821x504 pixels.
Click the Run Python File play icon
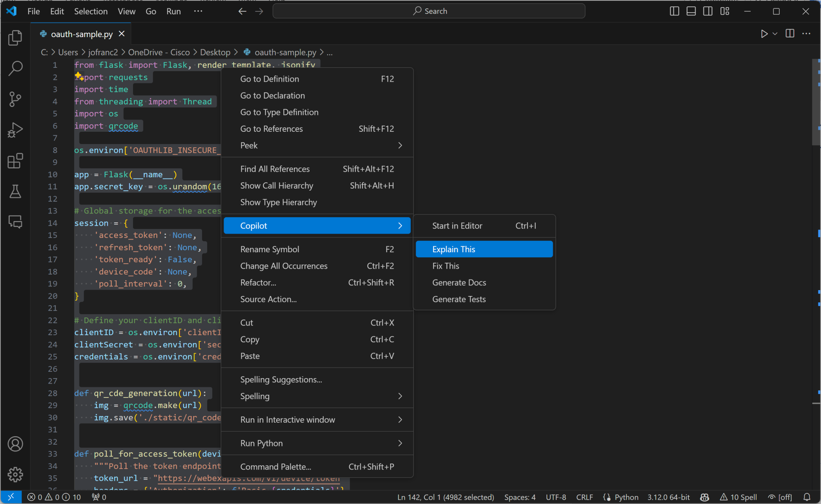tap(764, 34)
